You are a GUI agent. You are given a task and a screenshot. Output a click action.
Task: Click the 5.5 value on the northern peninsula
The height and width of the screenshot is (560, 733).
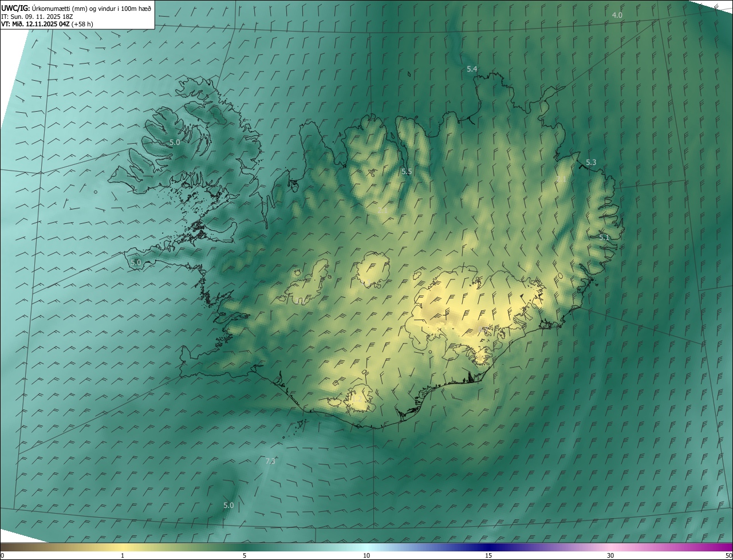coord(407,171)
